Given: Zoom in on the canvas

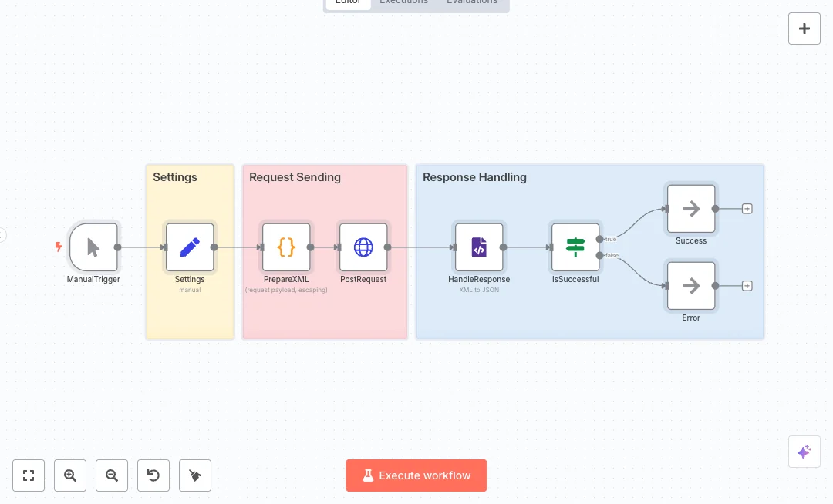Looking at the screenshot, I should click(70, 475).
